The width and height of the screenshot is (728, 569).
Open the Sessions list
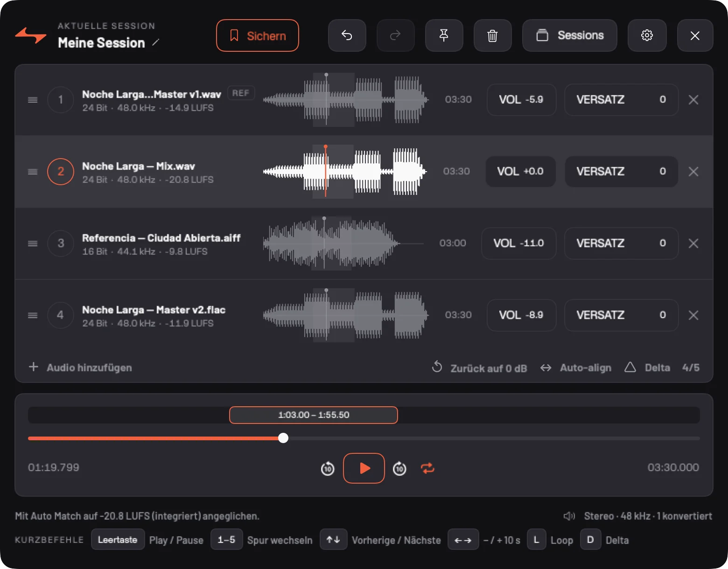[x=570, y=35]
